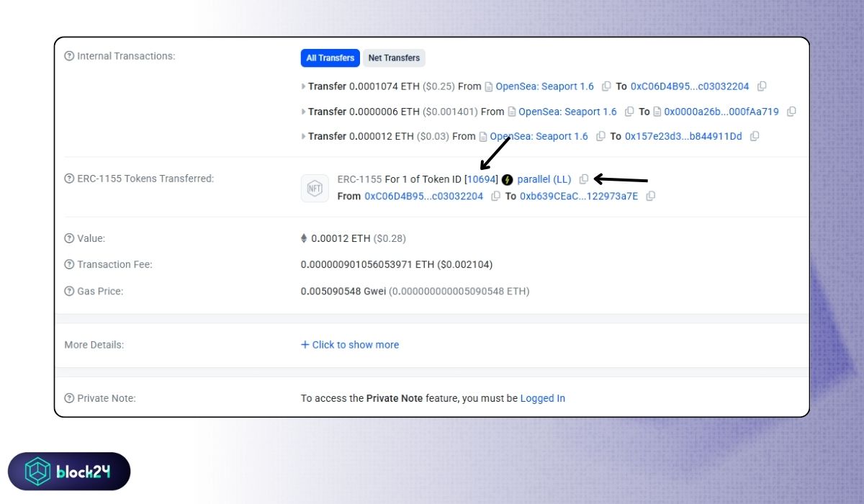Click the block24 logo
The image size is (864, 504).
69,472
